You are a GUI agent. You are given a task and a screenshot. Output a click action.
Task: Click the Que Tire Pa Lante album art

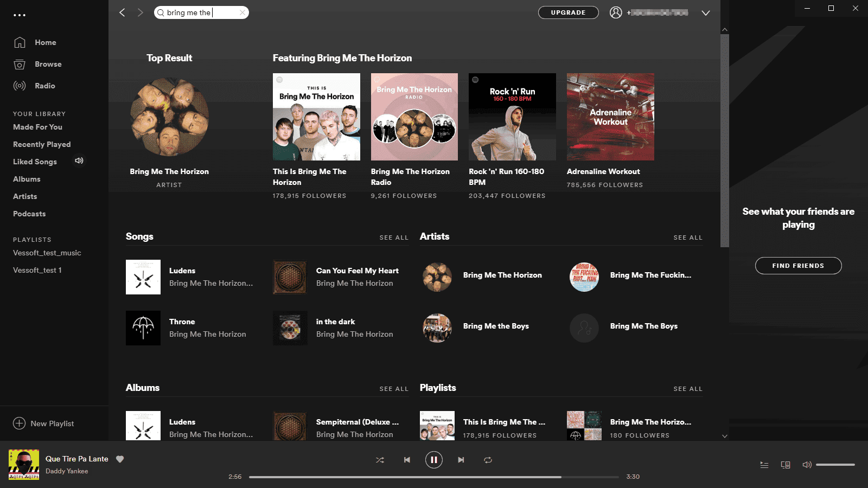click(24, 465)
